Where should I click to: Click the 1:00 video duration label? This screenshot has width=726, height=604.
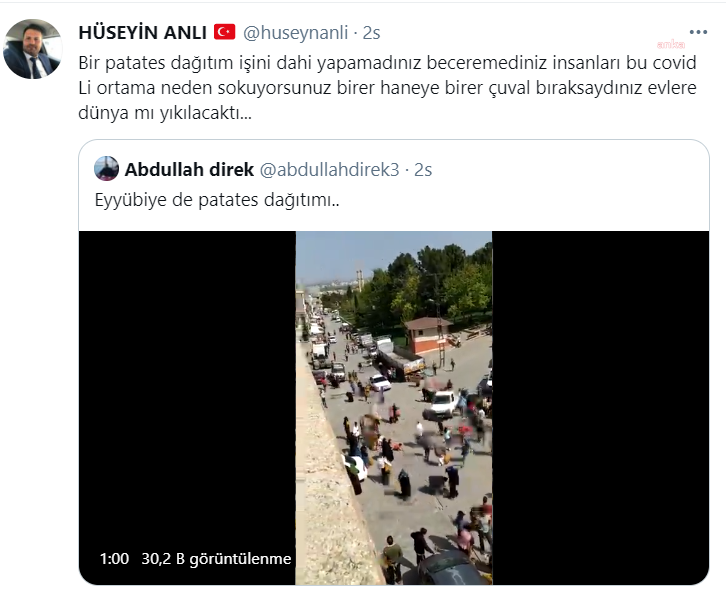[x=114, y=559]
